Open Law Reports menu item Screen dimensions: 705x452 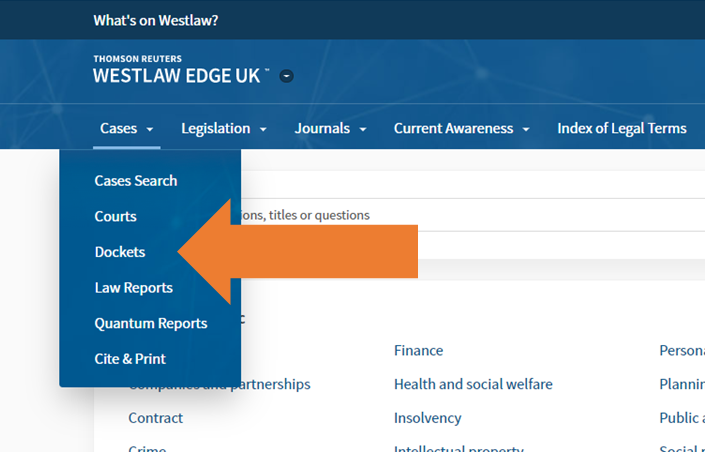tap(134, 288)
